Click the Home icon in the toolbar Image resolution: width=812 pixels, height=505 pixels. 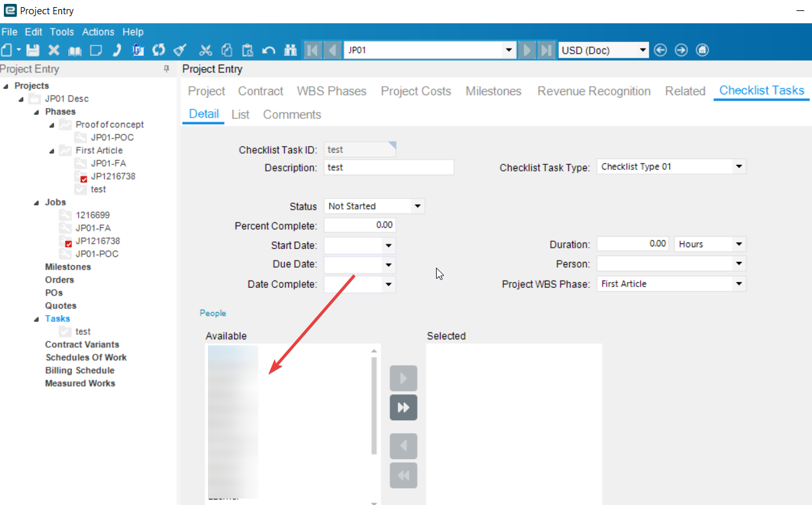[x=703, y=50]
